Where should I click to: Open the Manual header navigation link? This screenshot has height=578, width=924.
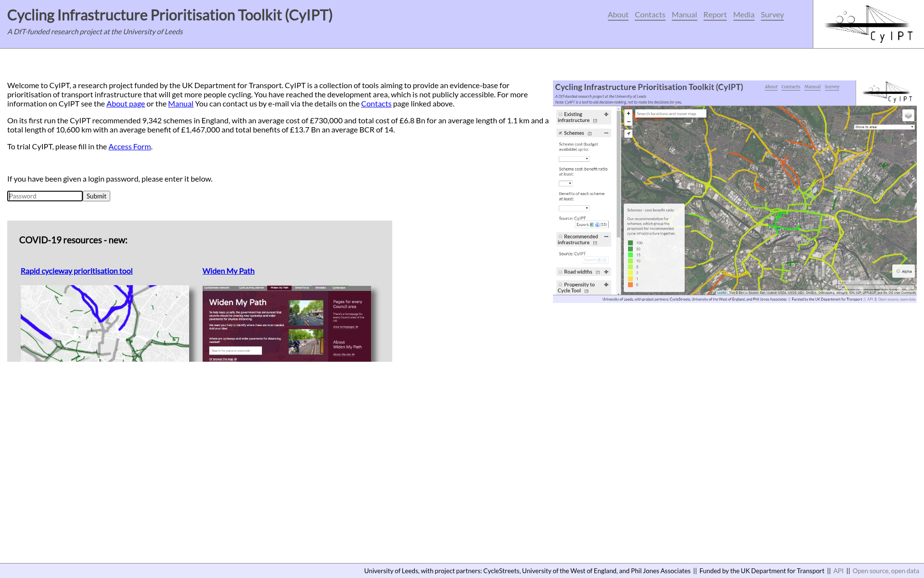pyautogui.click(x=684, y=15)
